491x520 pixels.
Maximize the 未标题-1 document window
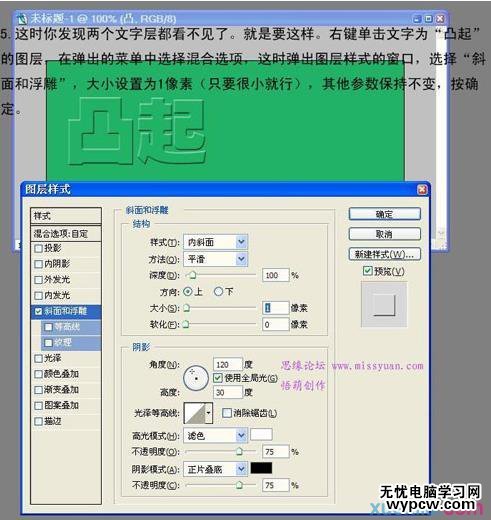429,19
